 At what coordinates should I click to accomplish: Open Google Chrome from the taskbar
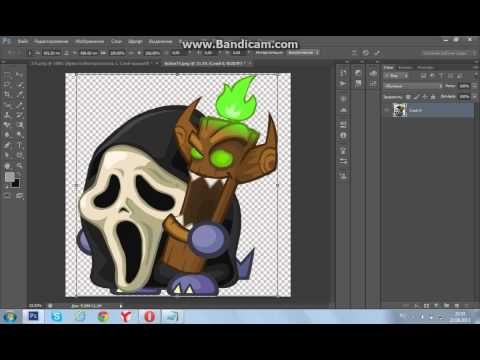[x=103, y=316]
